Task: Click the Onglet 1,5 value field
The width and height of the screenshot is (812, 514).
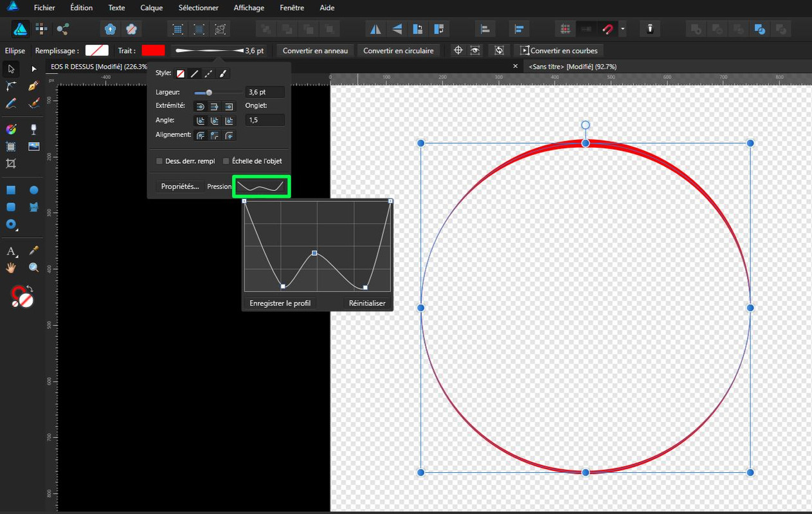Action: [265, 120]
